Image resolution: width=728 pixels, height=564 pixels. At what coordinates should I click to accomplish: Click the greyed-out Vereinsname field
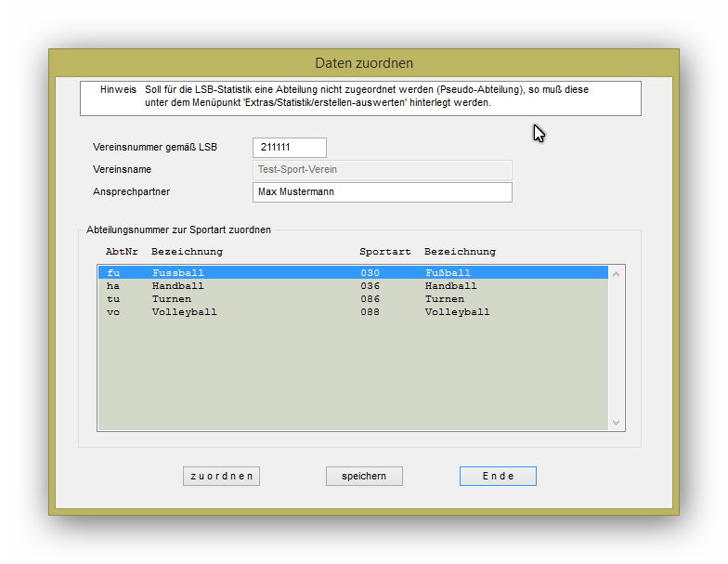click(382, 170)
